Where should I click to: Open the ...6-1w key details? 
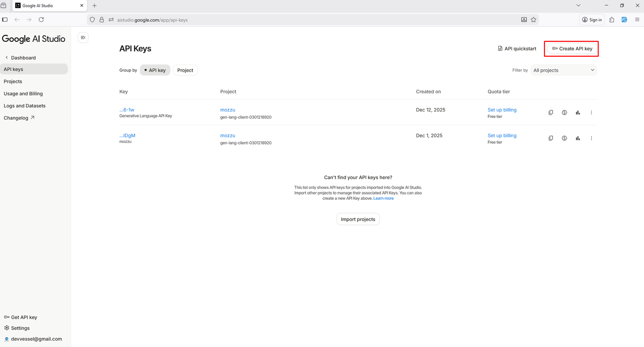[x=127, y=109]
